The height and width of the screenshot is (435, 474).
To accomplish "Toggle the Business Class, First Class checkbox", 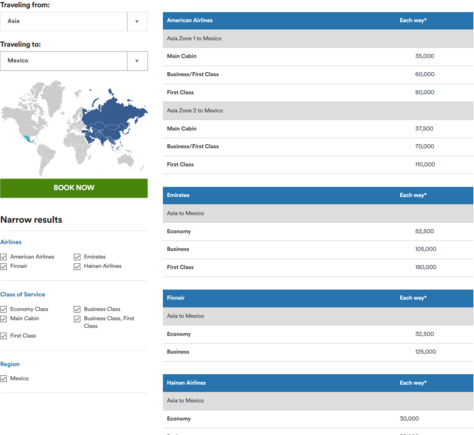I will point(77,319).
